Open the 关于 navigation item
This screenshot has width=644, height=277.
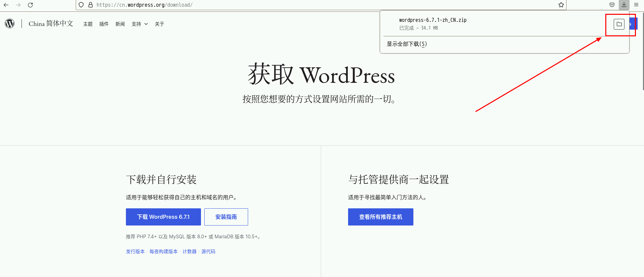click(x=160, y=24)
